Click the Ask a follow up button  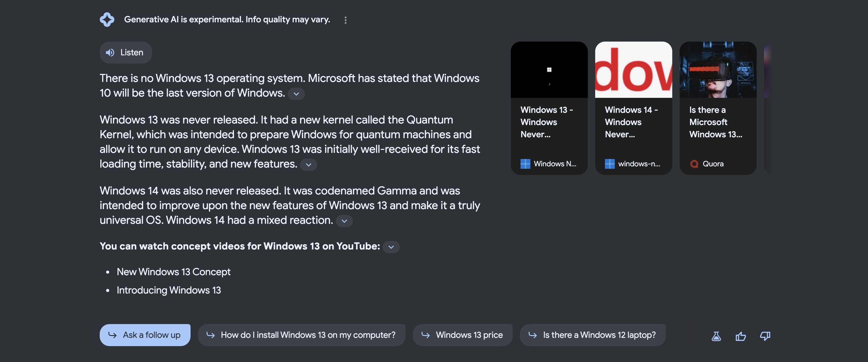[145, 335]
